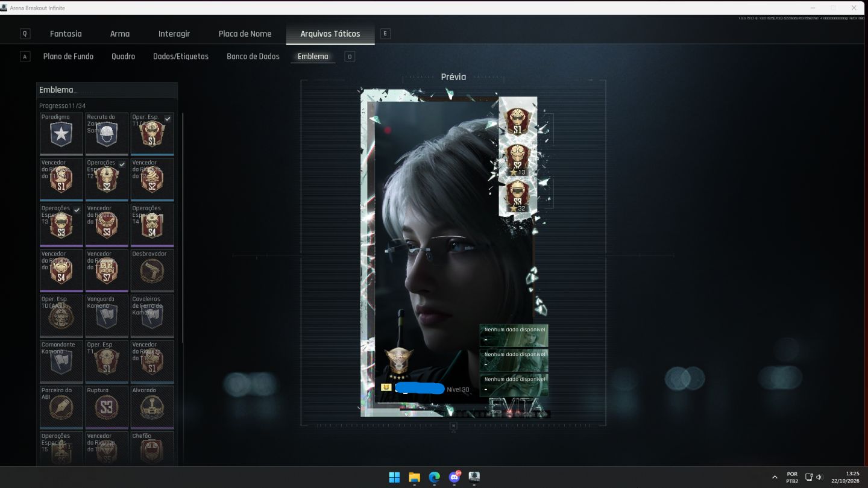Select the Oper. Esp. T0 emblem
This screenshot has width=868, height=488.
[x=61, y=316]
